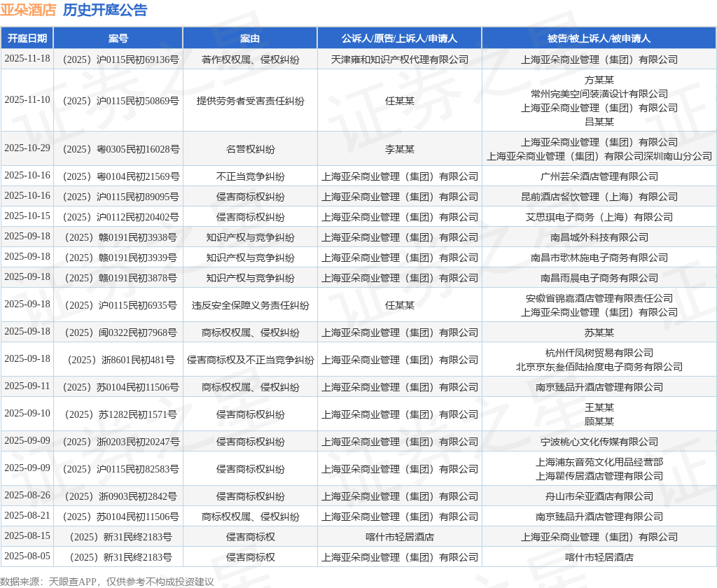Click defendant 王某某

[x=599, y=407]
